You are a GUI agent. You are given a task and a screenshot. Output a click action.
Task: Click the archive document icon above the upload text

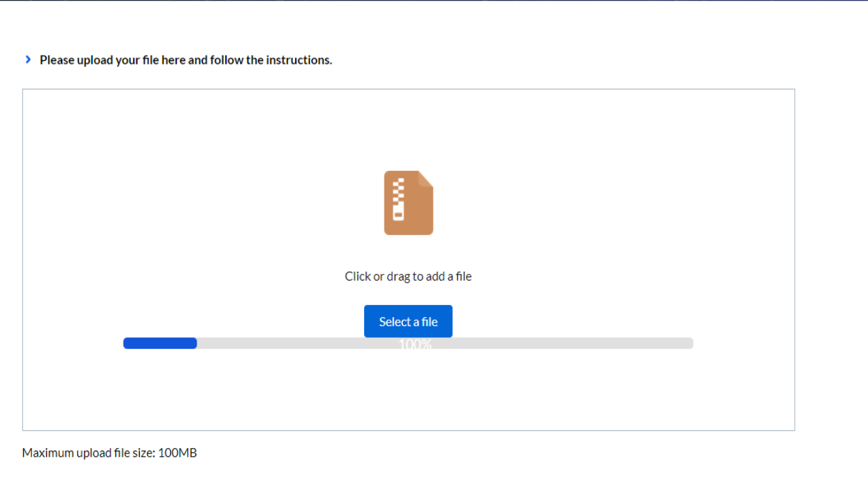pos(408,202)
